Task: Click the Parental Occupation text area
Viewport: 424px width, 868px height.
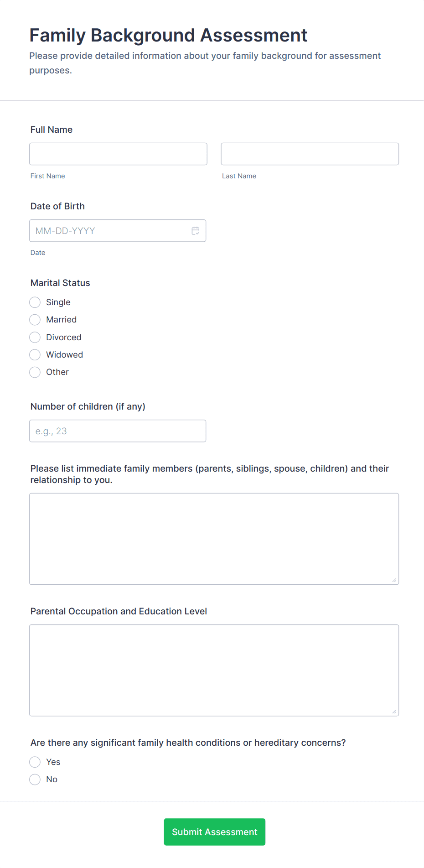Action: tap(214, 670)
